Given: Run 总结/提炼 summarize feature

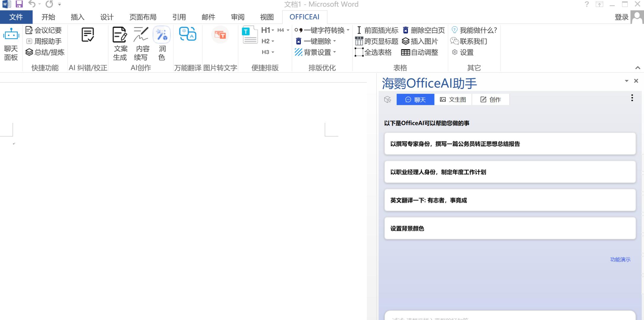Looking at the screenshot, I should pos(45,52).
